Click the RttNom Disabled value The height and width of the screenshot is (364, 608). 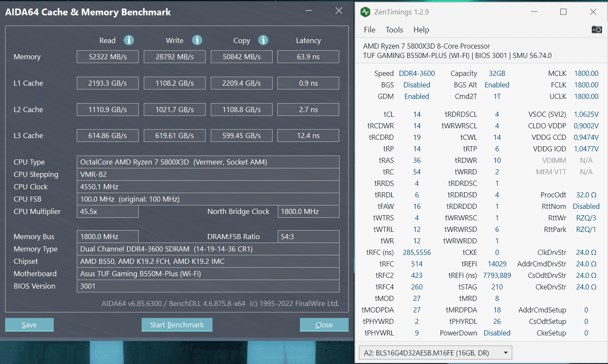[586, 206]
